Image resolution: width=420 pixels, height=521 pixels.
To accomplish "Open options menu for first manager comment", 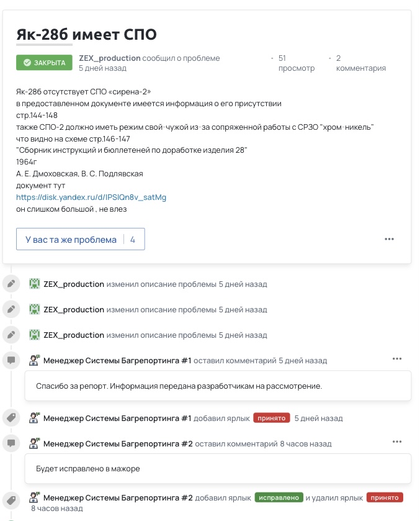I will pyautogui.click(x=397, y=359).
